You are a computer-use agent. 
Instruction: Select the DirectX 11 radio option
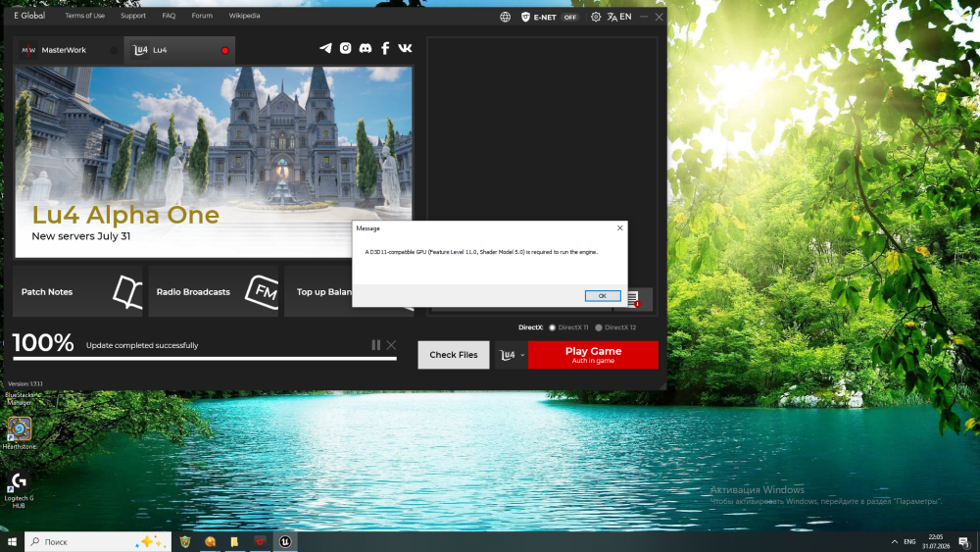point(552,327)
